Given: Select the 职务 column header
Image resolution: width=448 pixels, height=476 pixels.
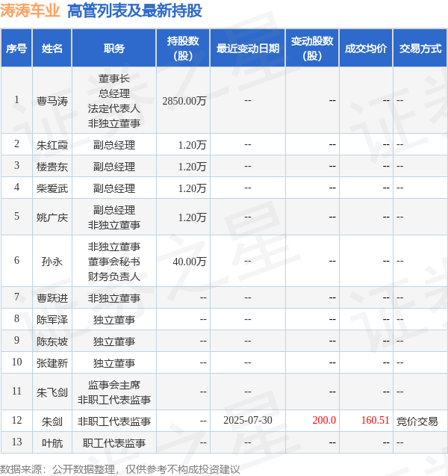Looking at the screenshot, I should 114,49.
